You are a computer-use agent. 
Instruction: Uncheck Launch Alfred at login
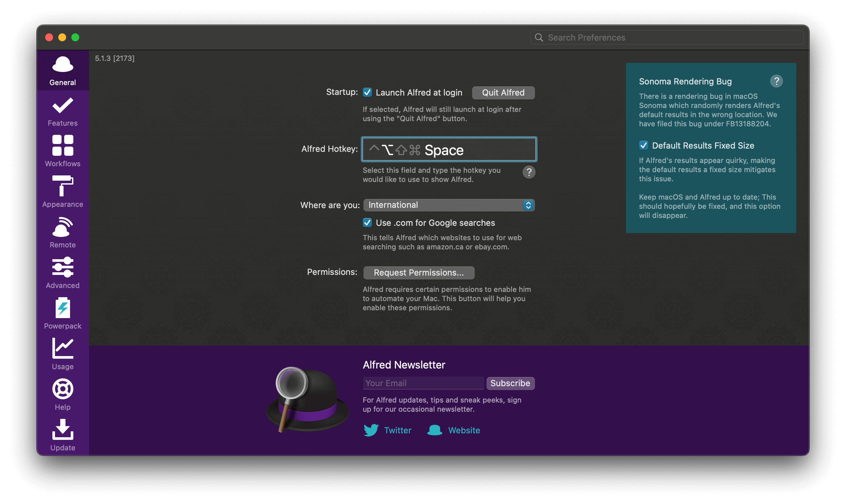click(x=367, y=92)
